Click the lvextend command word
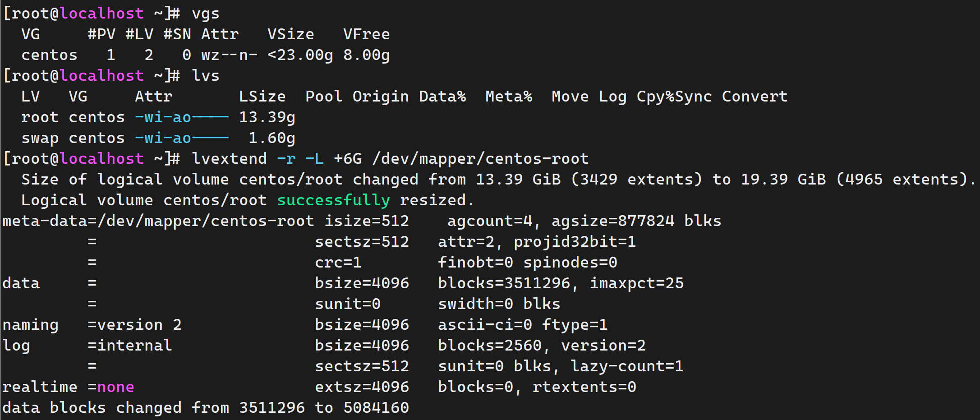This screenshot has width=980, height=420. [229, 159]
